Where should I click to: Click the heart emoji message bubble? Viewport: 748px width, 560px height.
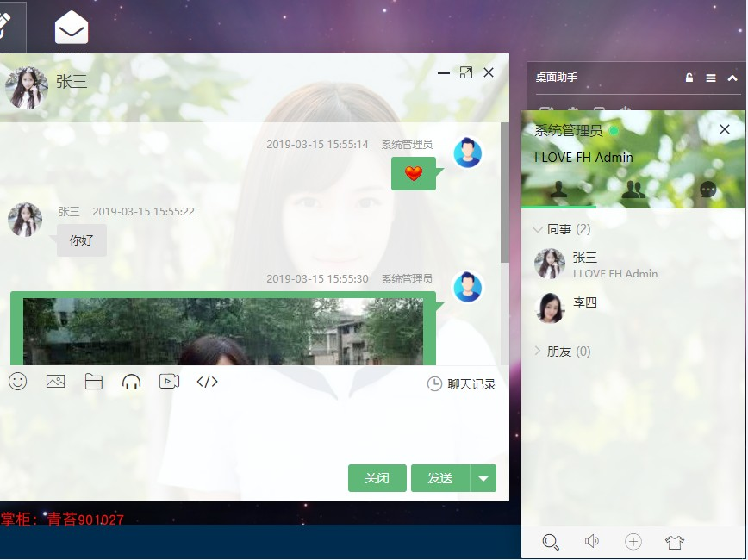pyautogui.click(x=414, y=173)
